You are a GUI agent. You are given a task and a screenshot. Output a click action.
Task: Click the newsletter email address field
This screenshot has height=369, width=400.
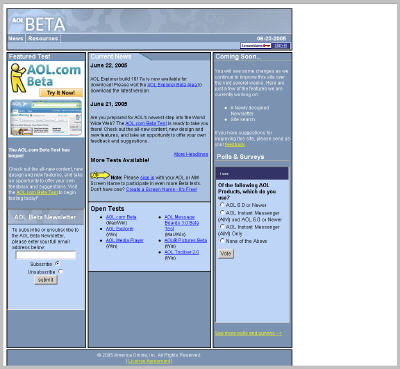46,255
